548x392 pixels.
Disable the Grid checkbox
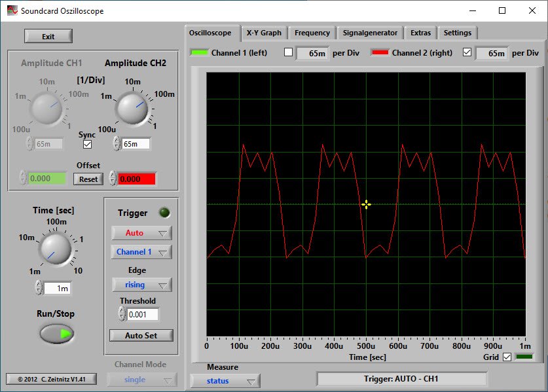[506, 357]
